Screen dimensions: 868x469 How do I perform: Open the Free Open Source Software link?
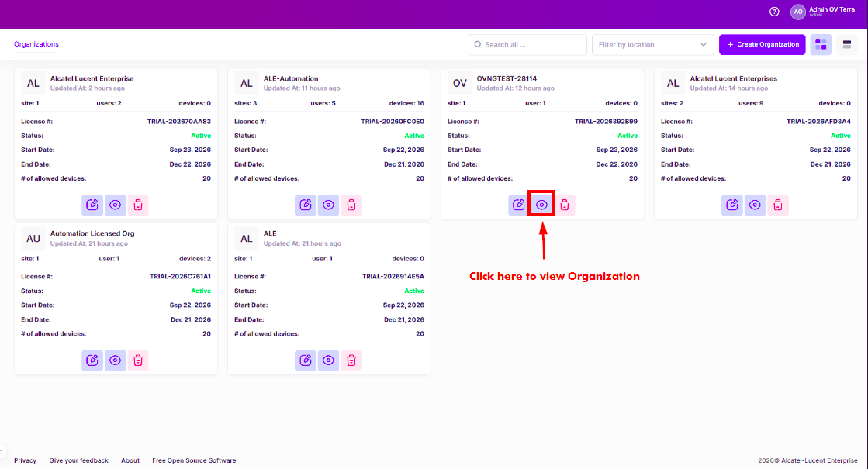tap(194, 460)
